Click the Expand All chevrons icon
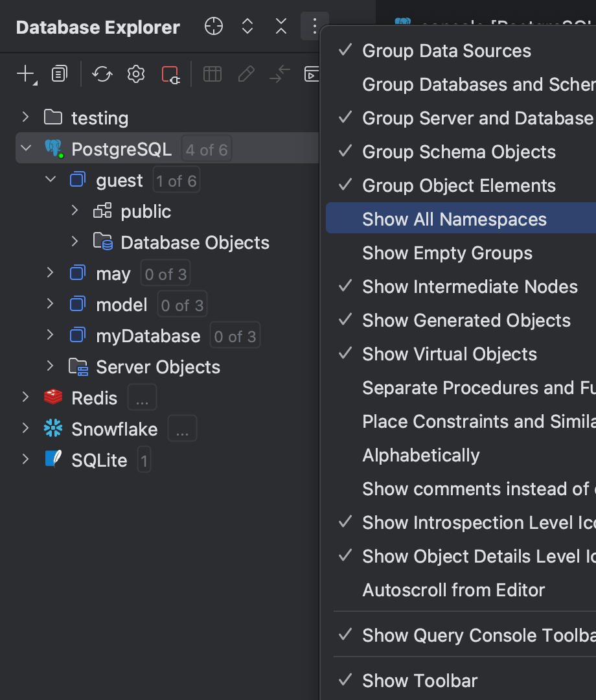The image size is (596, 700). pyautogui.click(x=247, y=26)
